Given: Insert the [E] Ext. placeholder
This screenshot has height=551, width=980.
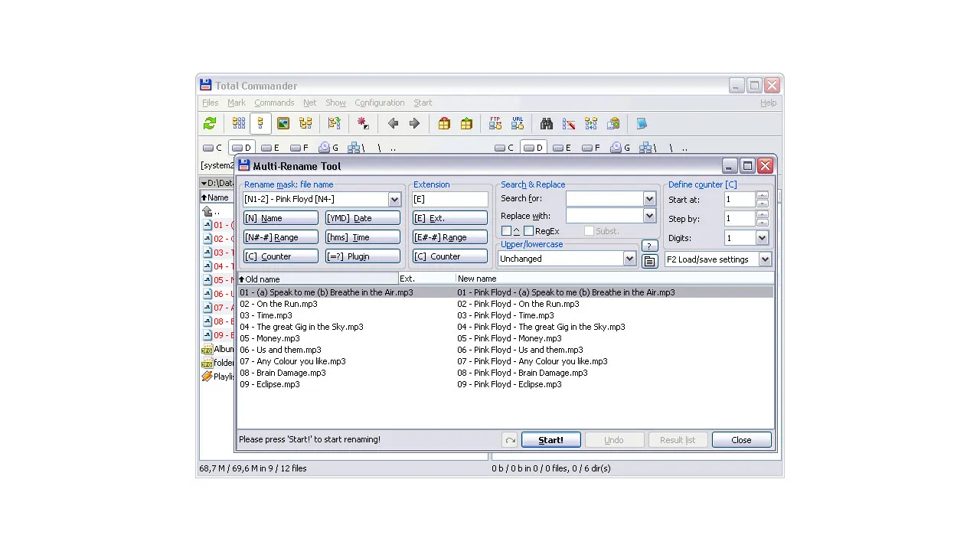Looking at the screenshot, I should coord(450,218).
